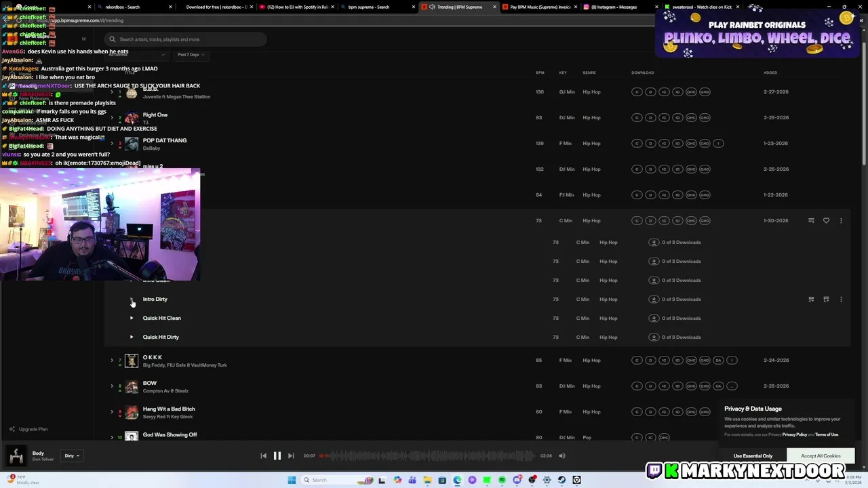Viewport: 868px width, 488px height.
Task: Skip to previous track in player
Action: tap(263, 456)
